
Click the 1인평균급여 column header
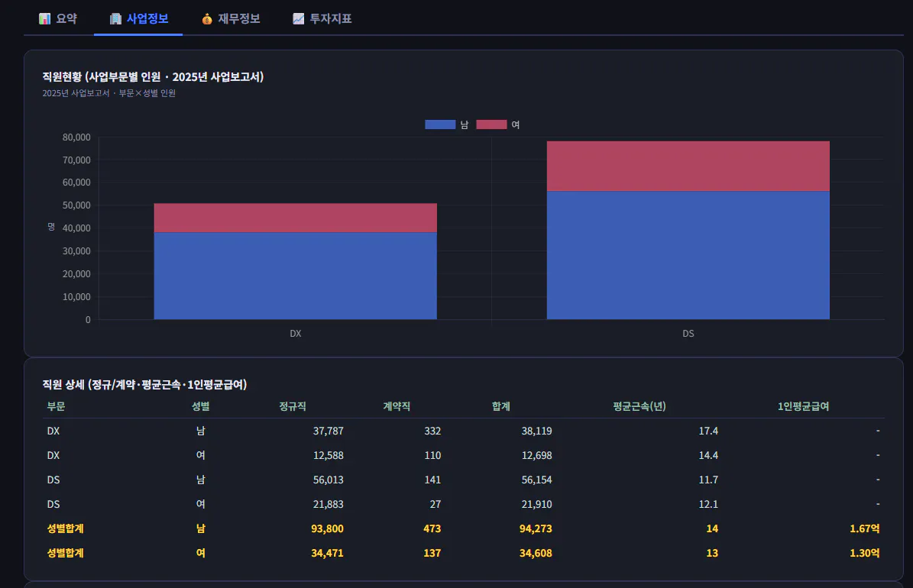(x=803, y=406)
